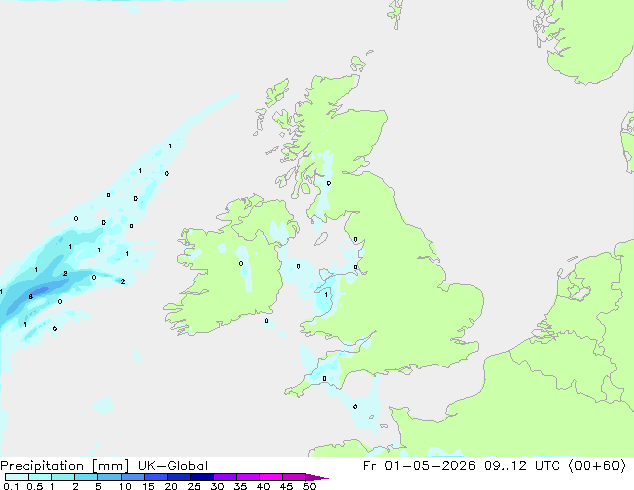Click the legend label '0.1'
The height and width of the screenshot is (490, 634).
click(x=11, y=486)
